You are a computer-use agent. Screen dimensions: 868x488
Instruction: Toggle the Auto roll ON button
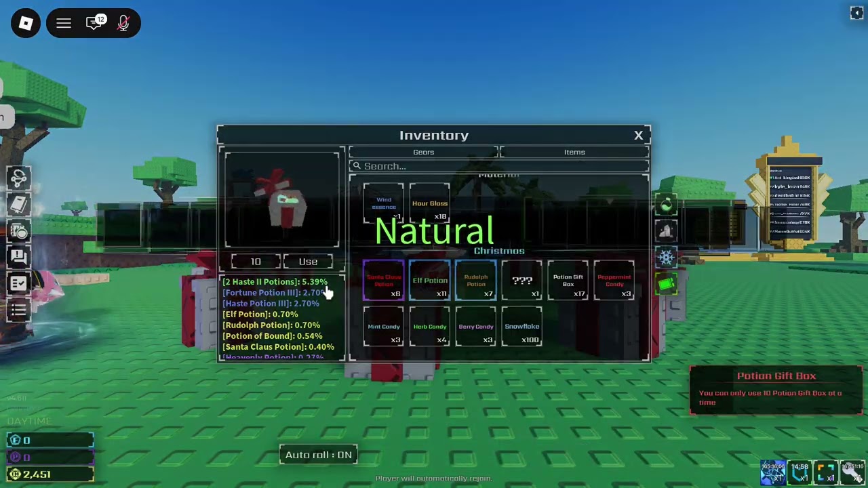[x=319, y=455]
